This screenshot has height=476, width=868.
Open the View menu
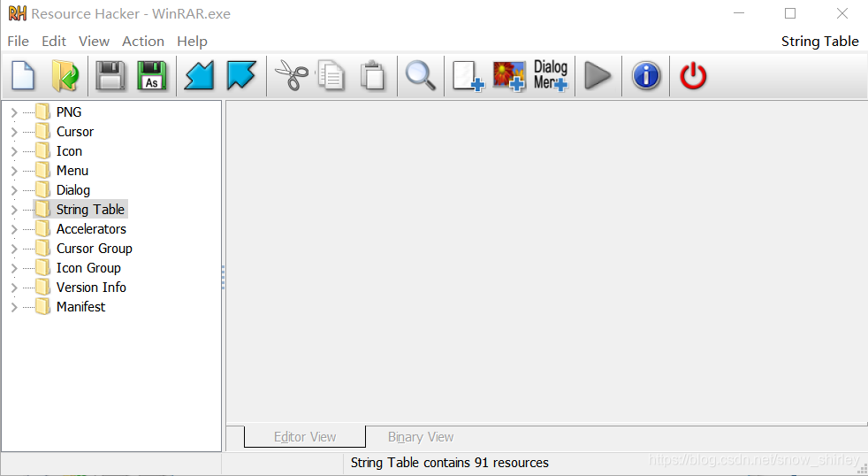94,41
